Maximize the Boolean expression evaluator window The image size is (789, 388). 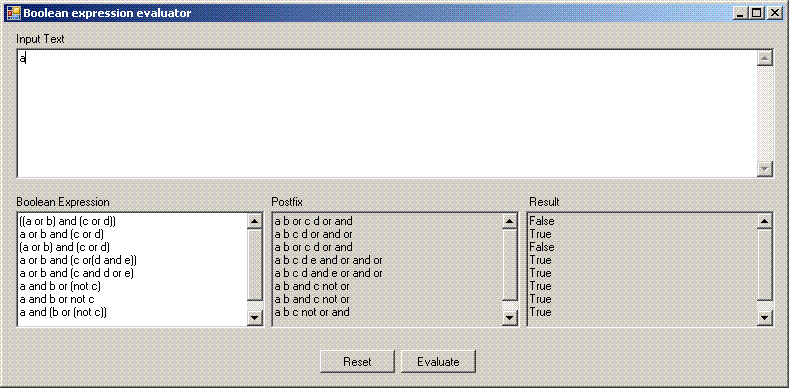coord(756,13)
